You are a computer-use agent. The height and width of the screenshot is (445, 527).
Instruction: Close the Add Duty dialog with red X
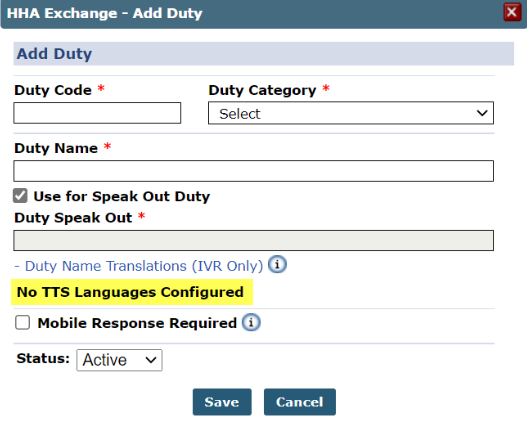click(512, 12)
